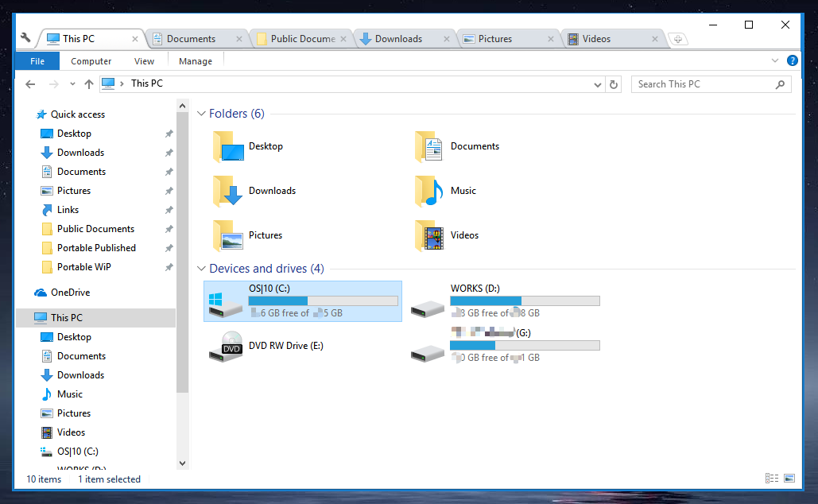
Task: Open Downloads under Quick access
Action: 80,153
